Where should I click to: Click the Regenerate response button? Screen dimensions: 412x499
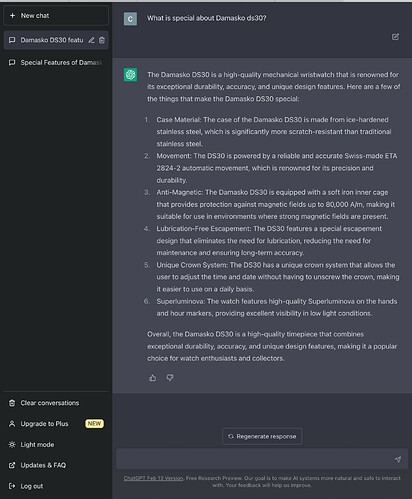262,436
